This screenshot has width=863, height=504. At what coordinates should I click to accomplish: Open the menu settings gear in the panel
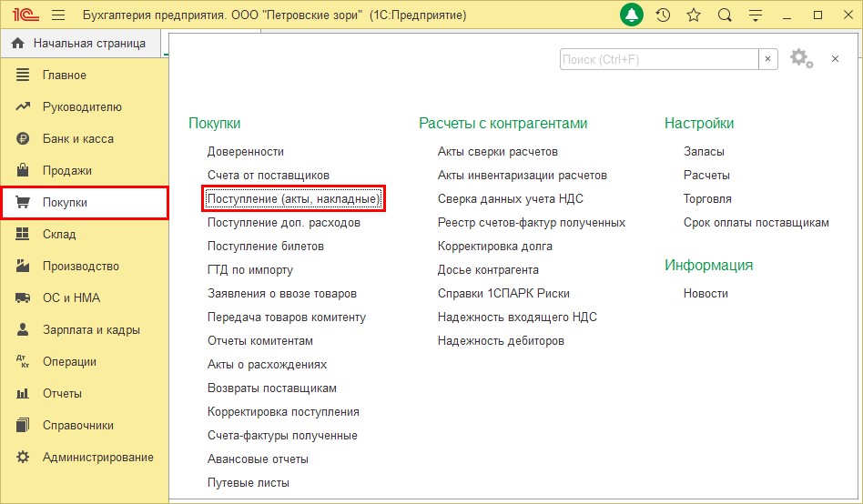(801, 58)
